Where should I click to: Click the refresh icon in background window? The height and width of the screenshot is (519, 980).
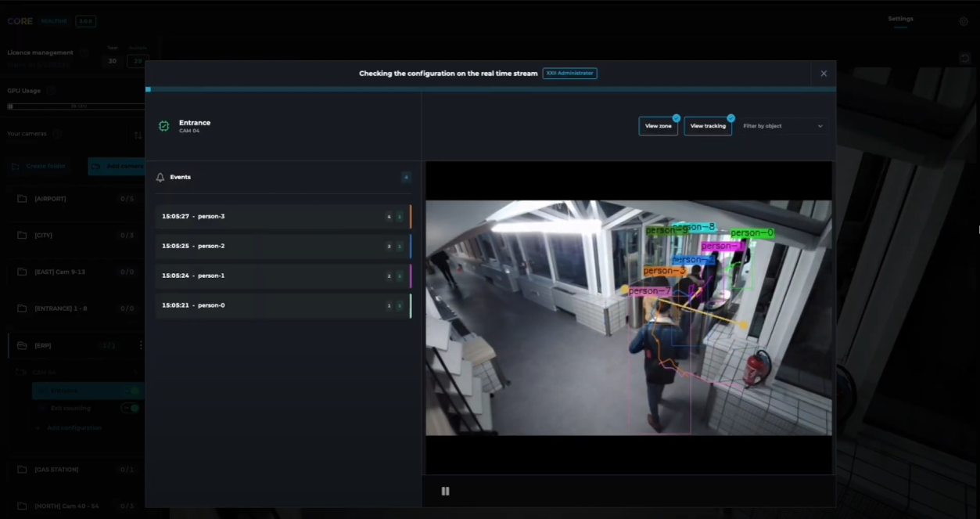click(x=964, y=58)
